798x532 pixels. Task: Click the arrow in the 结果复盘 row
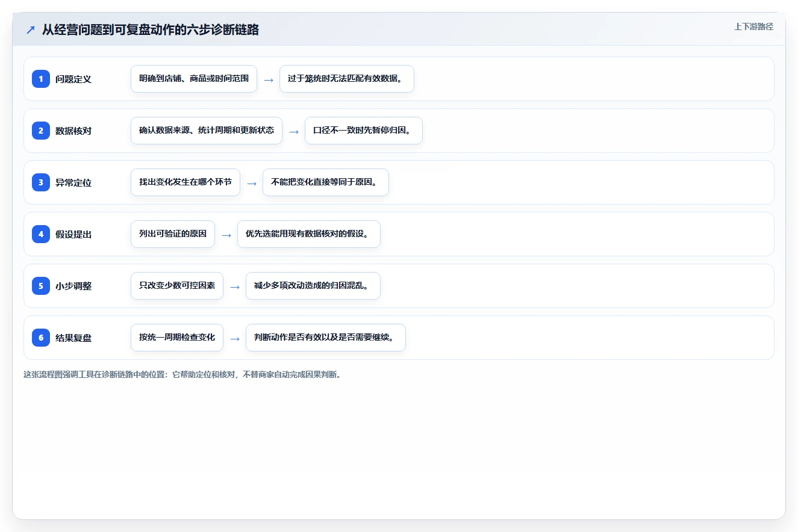coord(235,338)
